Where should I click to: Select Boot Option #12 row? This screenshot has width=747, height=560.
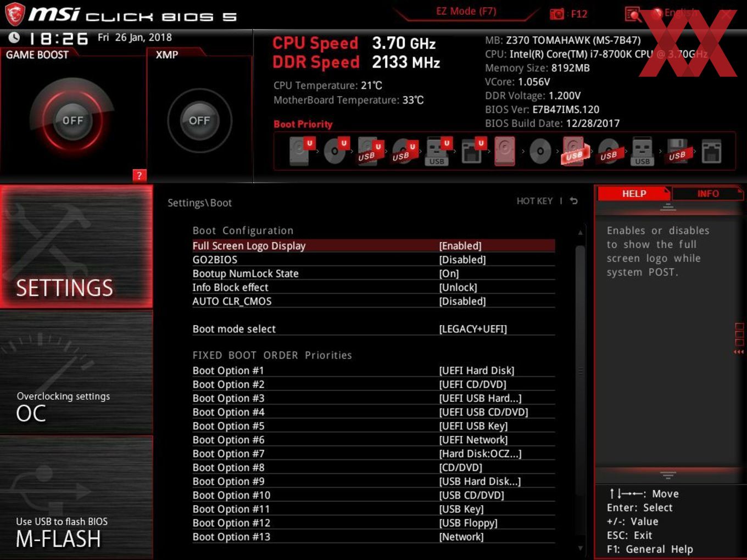point(374,523)
